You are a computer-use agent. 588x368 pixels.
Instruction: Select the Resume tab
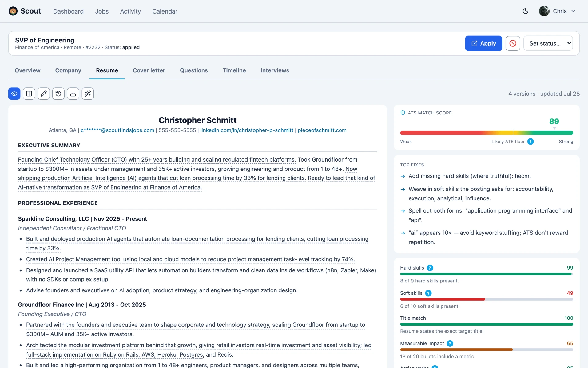coord(107,70)
